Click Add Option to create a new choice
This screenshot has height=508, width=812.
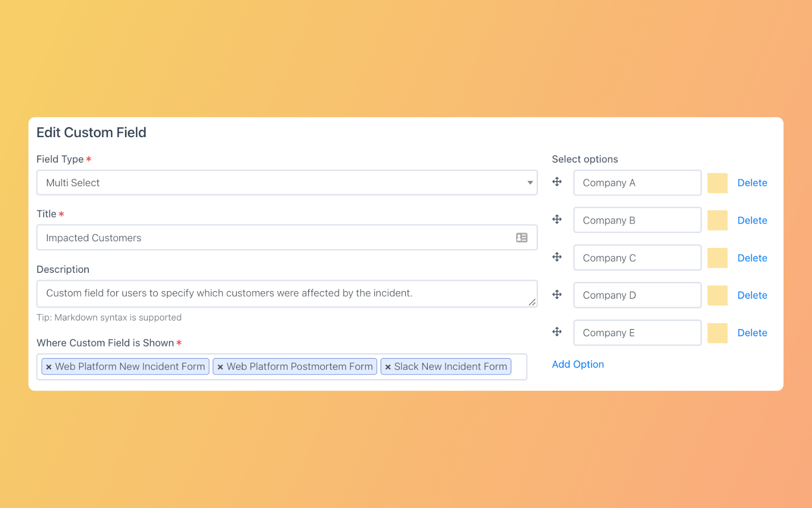578,364
